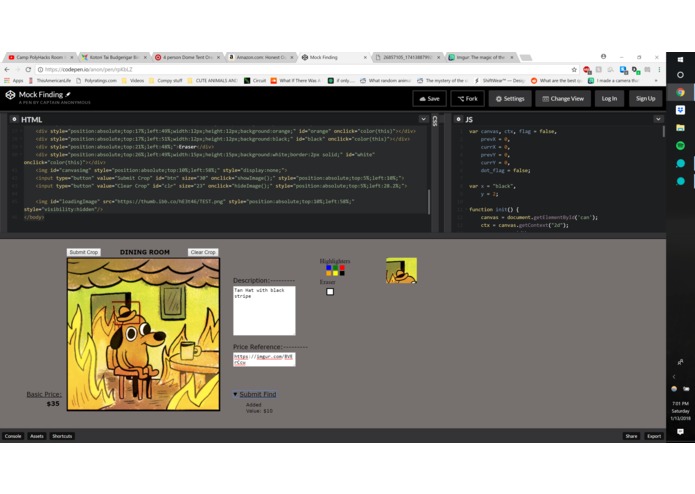Open Chrome profile avatar icon

click(x=603, y=57)
